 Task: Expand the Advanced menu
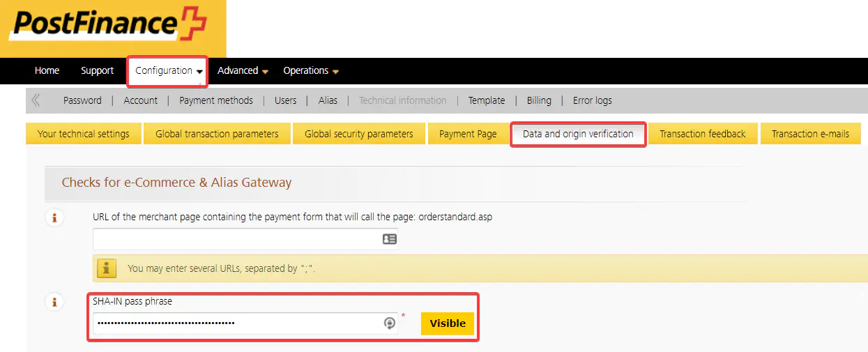tap(243, 71)
